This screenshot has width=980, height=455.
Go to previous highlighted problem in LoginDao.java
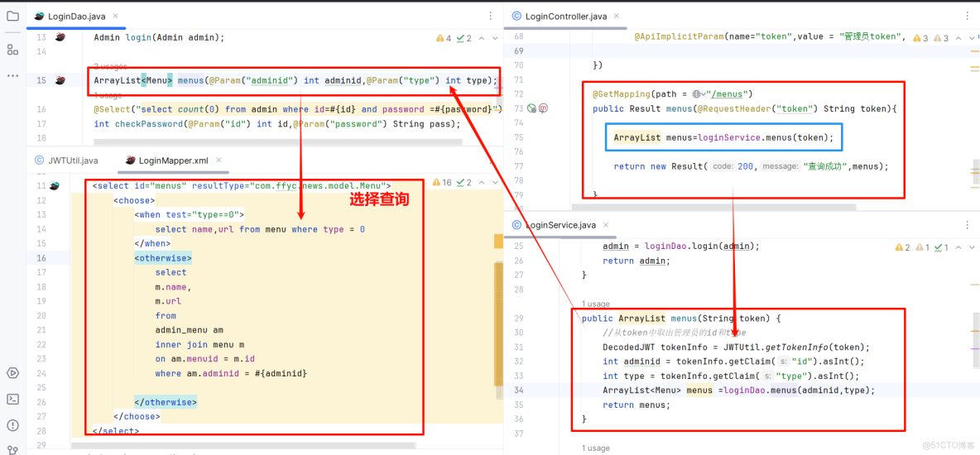pos(481,38)
